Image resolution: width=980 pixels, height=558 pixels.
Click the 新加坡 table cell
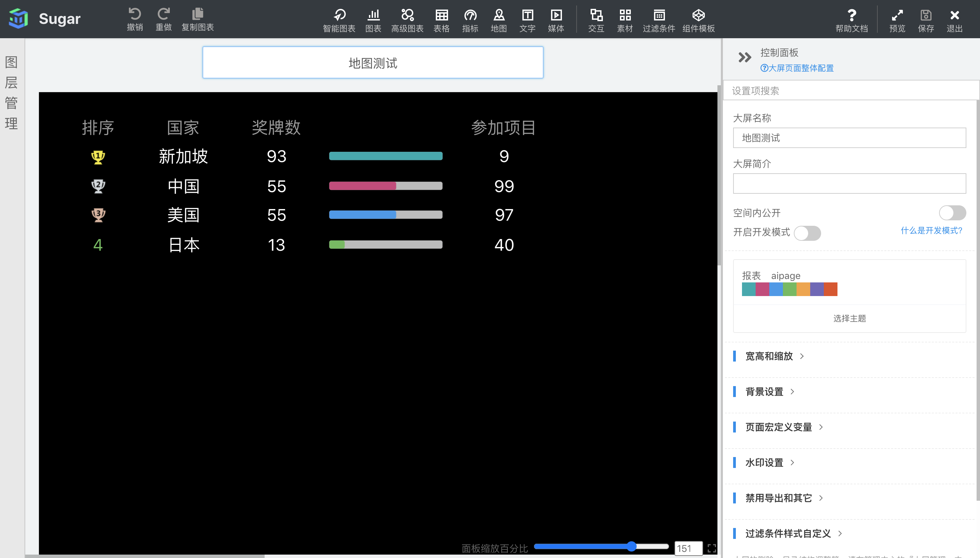click(x=183, y=156)
